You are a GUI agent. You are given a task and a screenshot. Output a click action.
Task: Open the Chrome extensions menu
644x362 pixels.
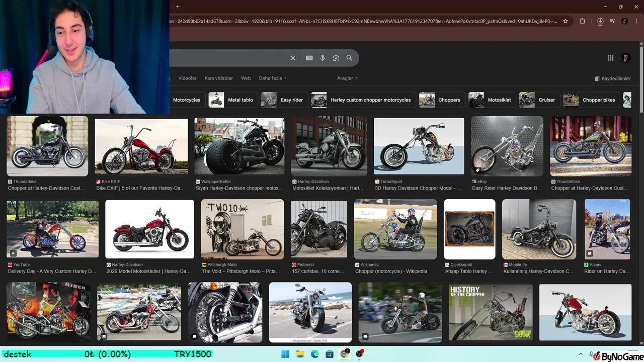[x=583, y=21]
